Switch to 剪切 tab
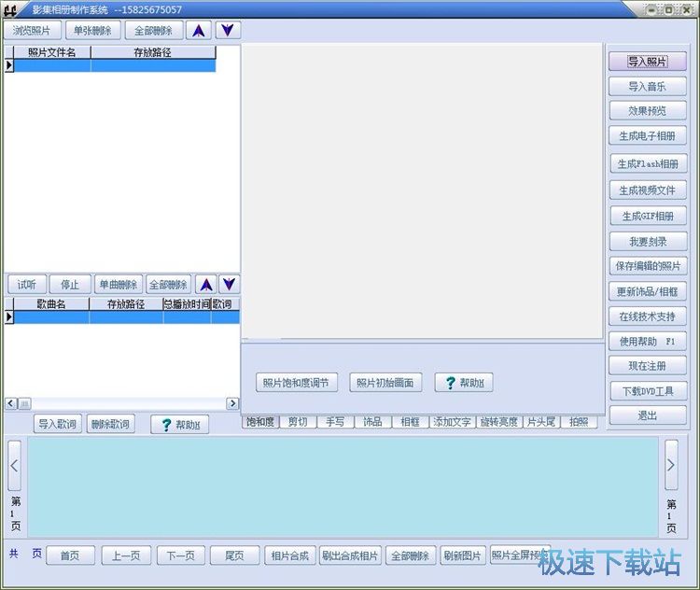 (x=298, y=422)
